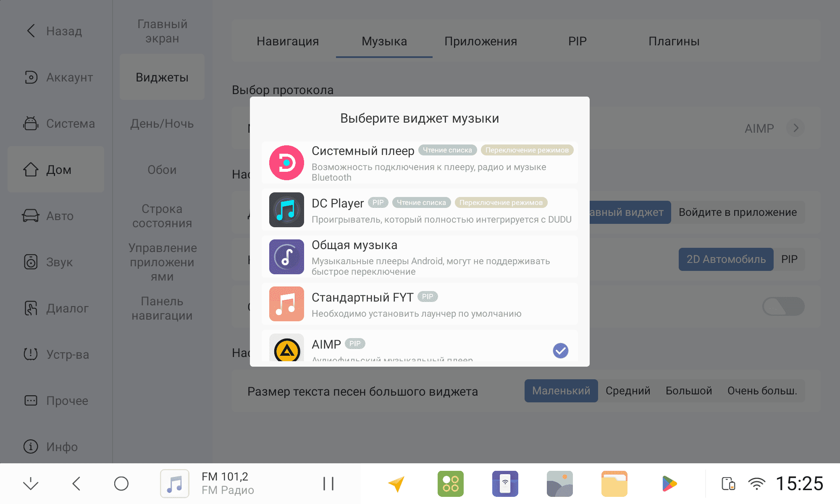Open the Google Play Store icon
The width and height of the screenshot is (840, 504).
(x=669, y=483)
